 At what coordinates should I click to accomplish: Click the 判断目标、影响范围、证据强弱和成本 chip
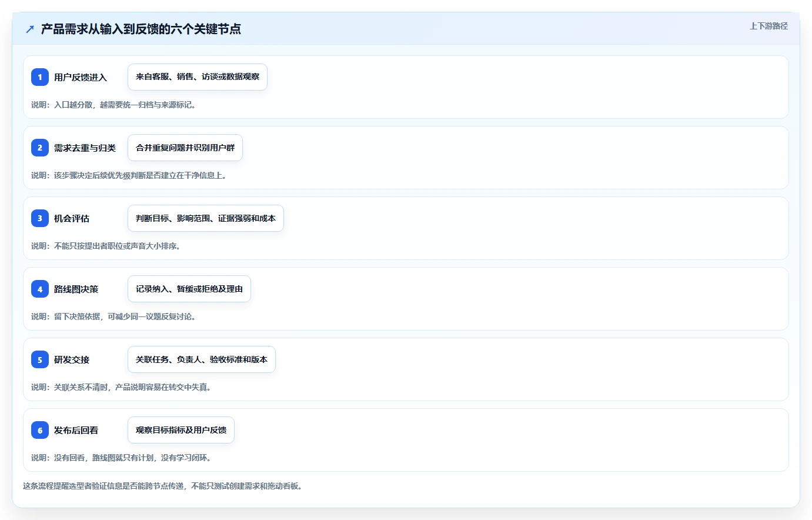coord(206,218)
